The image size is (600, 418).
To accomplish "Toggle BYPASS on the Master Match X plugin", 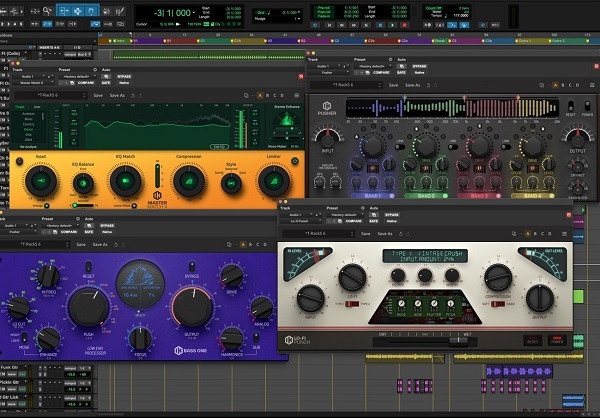I will pyautogui.click(x=124, y=77).
